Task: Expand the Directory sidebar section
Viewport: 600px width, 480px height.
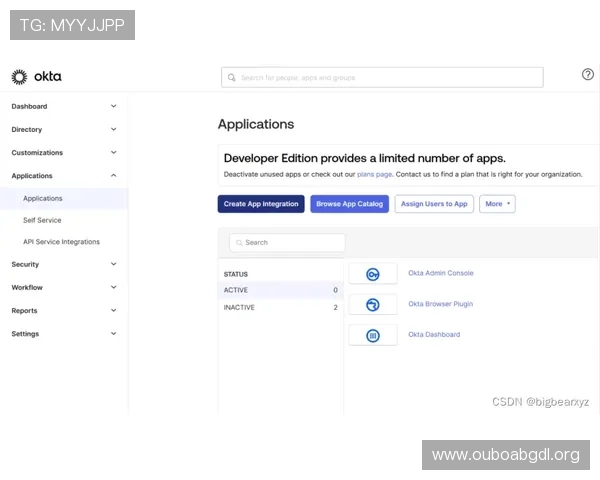Action: click(x=113, y=129)
